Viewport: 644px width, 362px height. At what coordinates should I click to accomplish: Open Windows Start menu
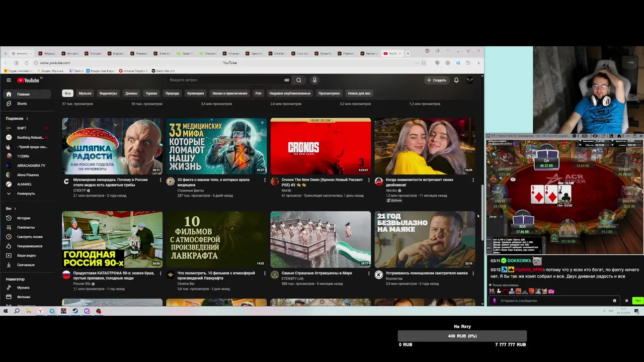6,311
